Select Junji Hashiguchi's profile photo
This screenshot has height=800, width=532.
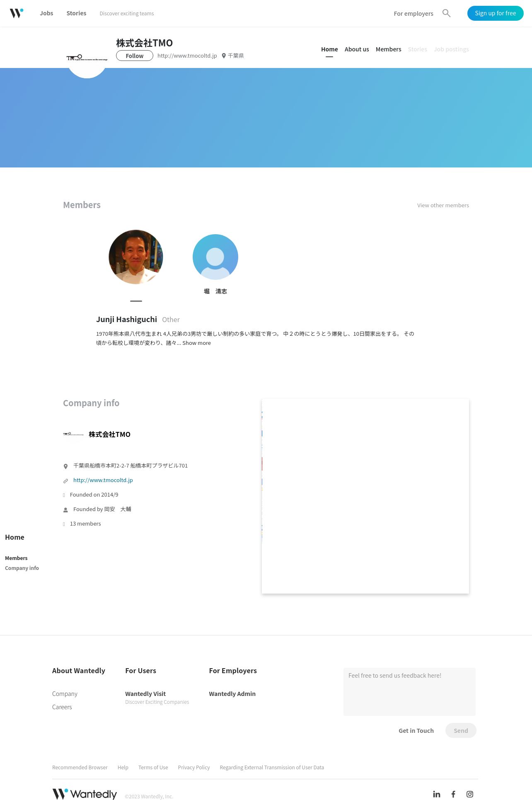click(x=136, y=257)
